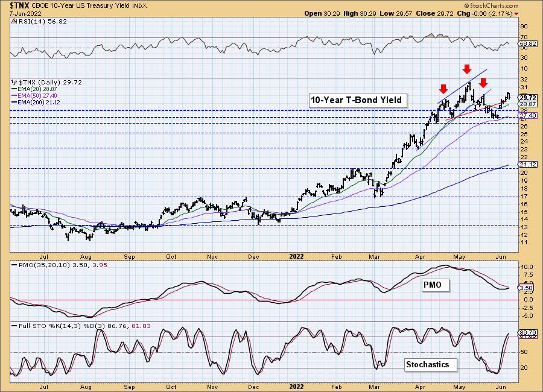Click the 21.12 EMA axis tag
The image size is (543, 392).
528,165
